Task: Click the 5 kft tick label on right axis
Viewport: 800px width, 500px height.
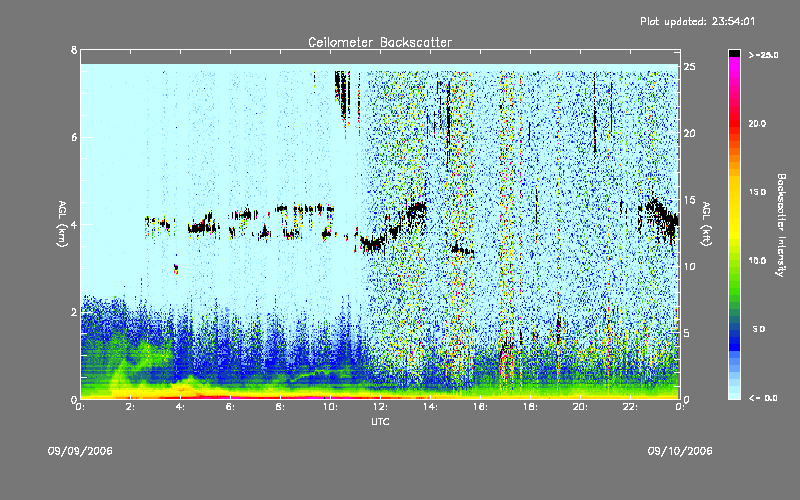Action: point(687,333)
